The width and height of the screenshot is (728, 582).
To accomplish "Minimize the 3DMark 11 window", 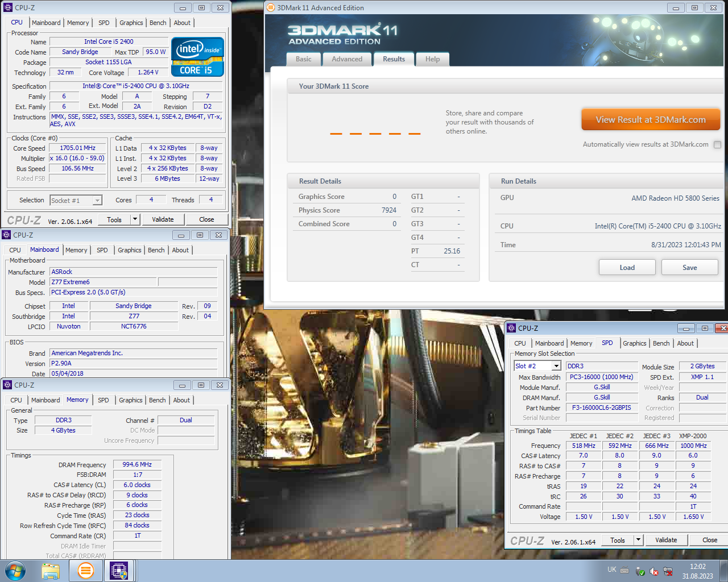I will coord(676,7).
